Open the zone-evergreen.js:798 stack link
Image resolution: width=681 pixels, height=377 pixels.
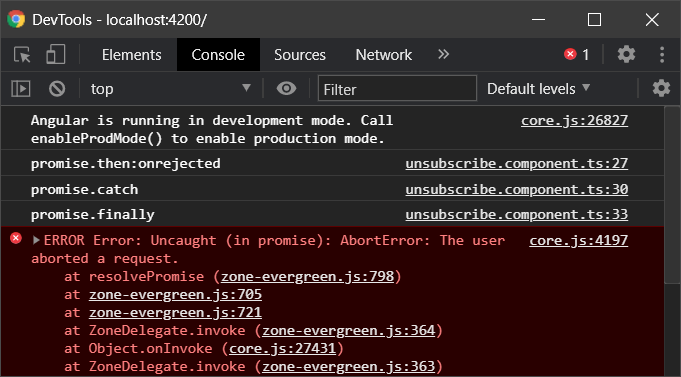(x=307, y=276)
